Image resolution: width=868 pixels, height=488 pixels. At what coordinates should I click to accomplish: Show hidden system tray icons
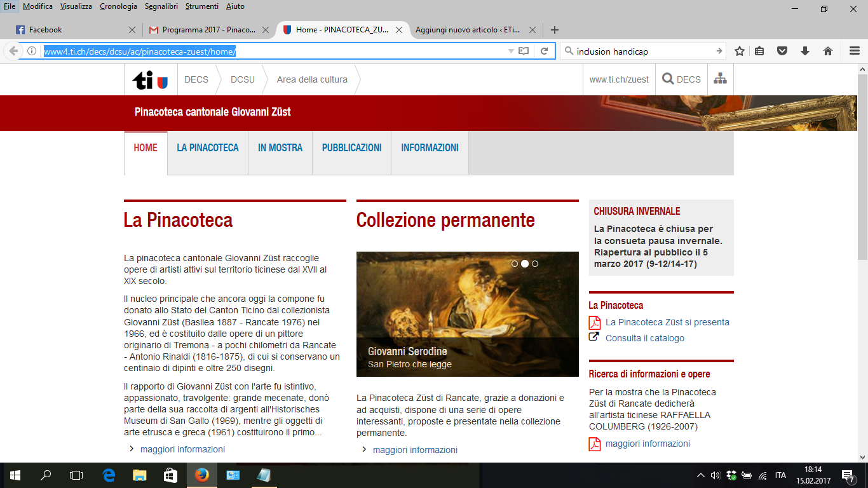click(701, 475)
